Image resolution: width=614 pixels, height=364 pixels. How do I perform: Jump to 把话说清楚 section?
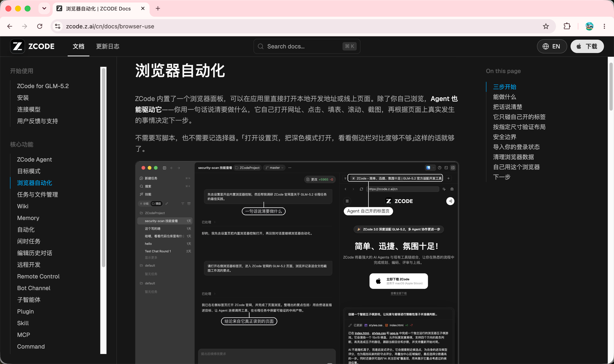[x=507, y=107]
